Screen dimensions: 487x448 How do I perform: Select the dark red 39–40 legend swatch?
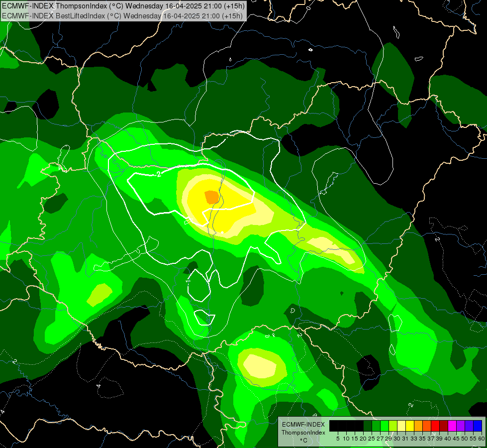(x=444, y=426)
